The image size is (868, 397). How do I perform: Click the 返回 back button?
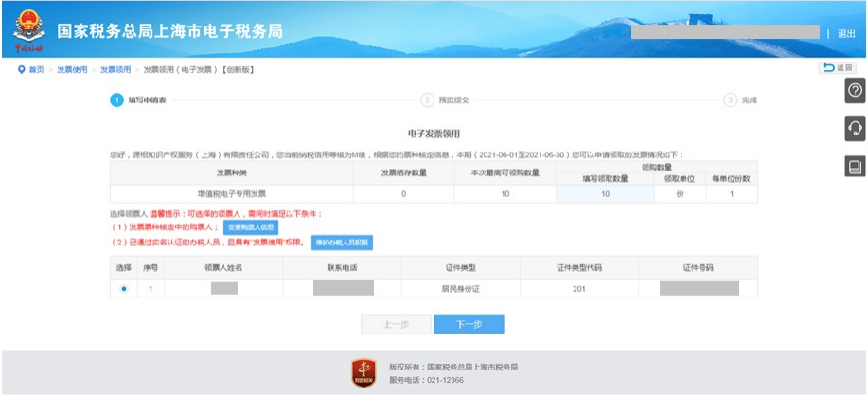[837, 67]
